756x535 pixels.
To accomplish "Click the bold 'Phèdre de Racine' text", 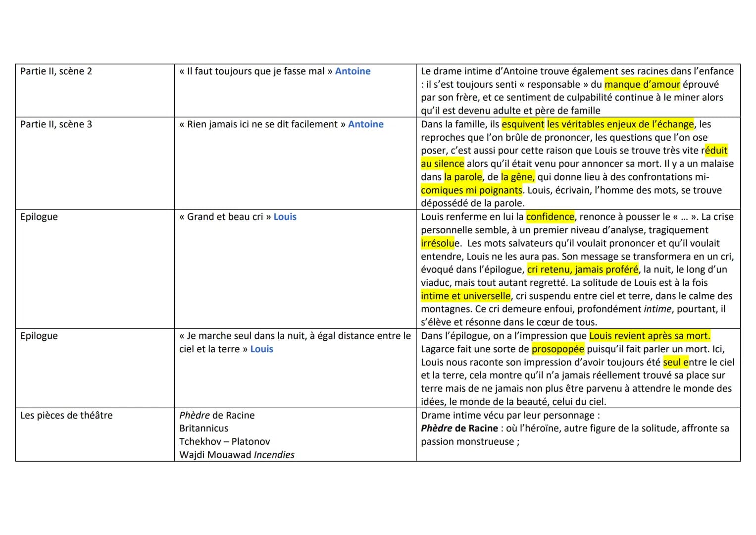I will (459, 428).
